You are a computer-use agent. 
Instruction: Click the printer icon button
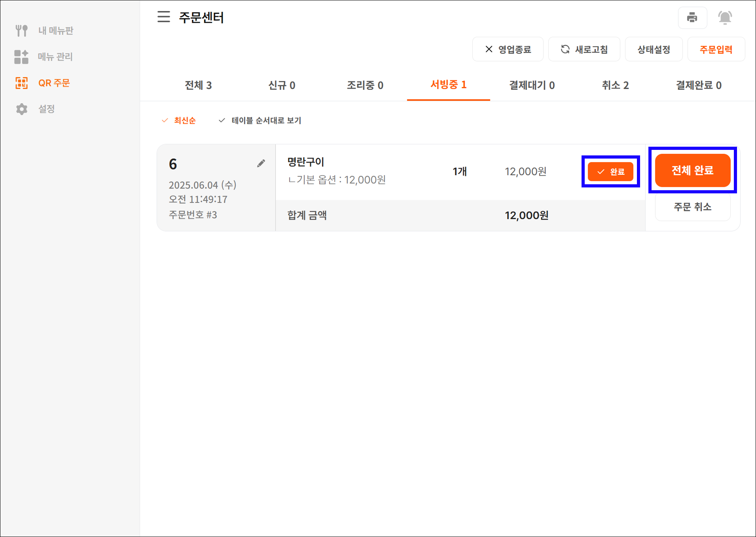click(692, 18)
